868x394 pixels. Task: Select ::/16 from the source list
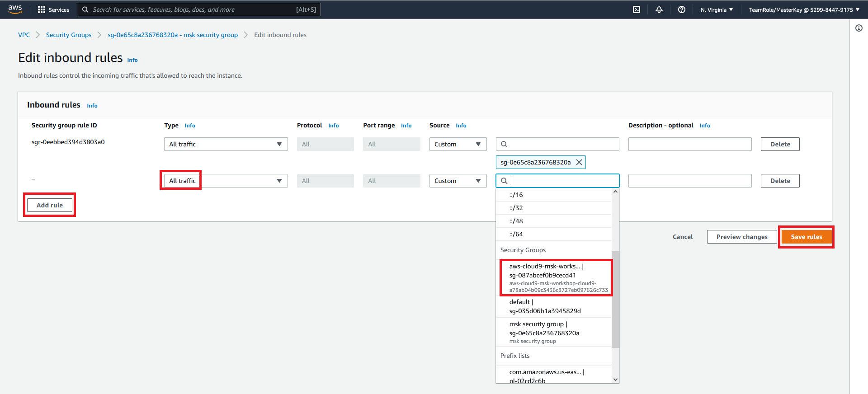tap(554, 195)
